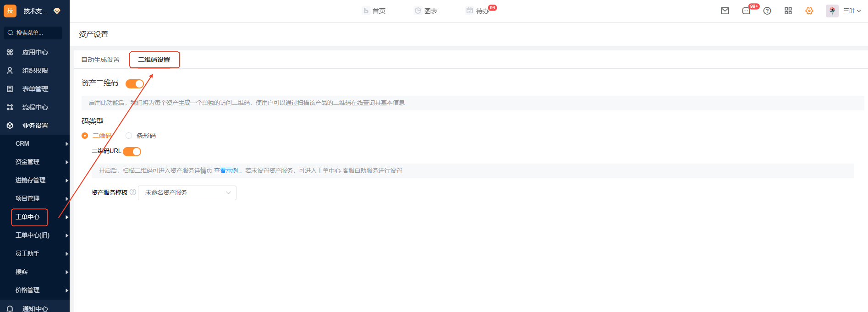Open the 未命名资产服务 template dropdown
Viewport: 868px width, 312px height.
(187, 193)
